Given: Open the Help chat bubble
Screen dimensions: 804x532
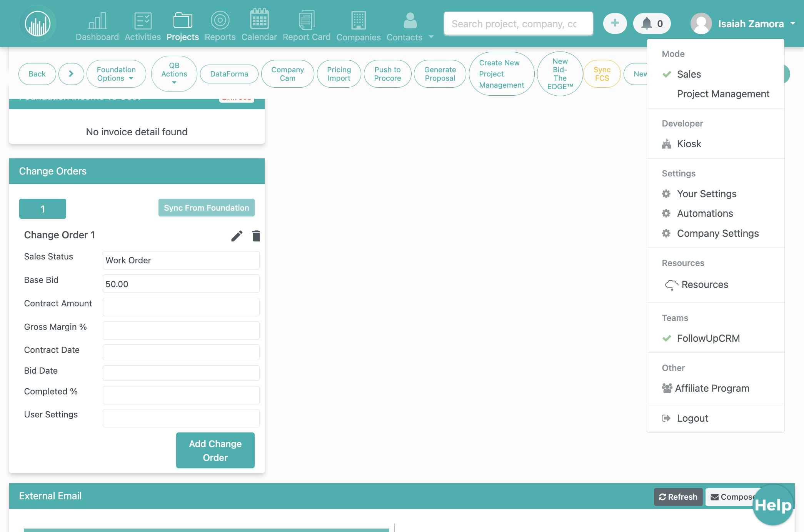Looking at the screenshot, I should pos(773,505).
